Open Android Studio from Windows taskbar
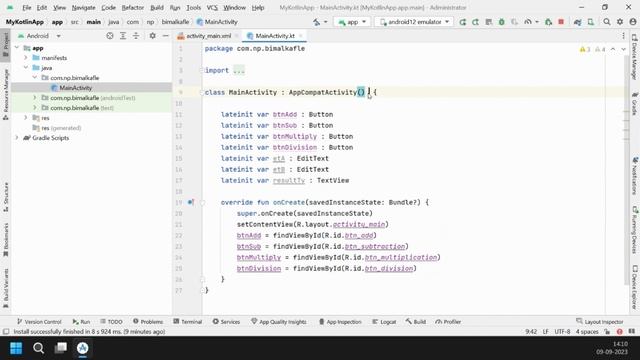 [83, 348]
